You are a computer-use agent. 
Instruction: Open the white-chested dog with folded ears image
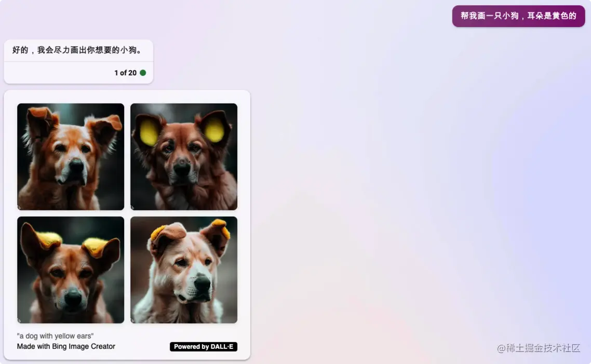(183, 269)
